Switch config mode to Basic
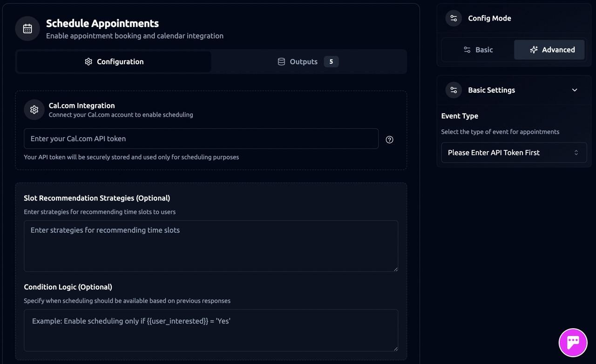This screenshot has width=596, height=364. pyautogui.click(x=478, y=50)
